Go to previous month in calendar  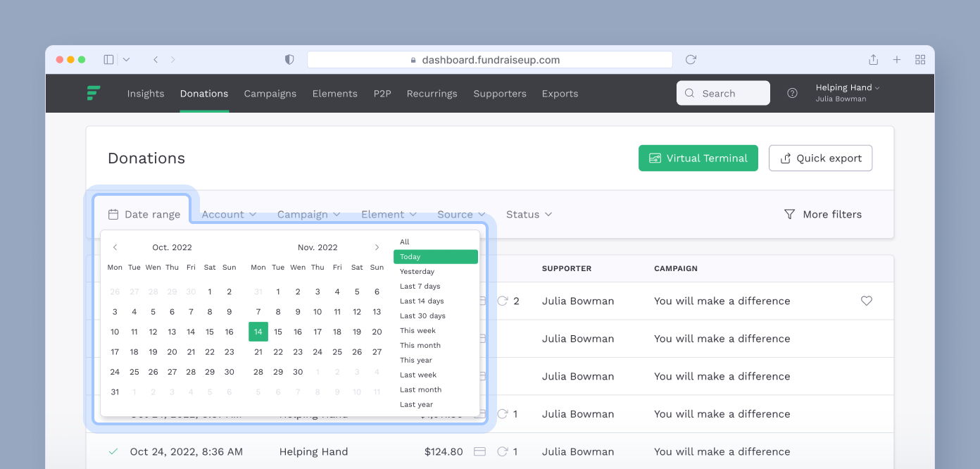coord(115,247)
